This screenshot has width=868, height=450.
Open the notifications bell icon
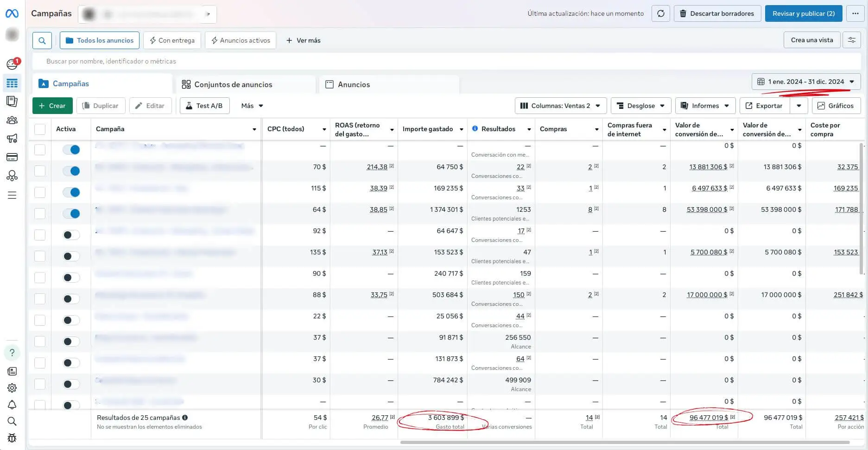[12, 405]
